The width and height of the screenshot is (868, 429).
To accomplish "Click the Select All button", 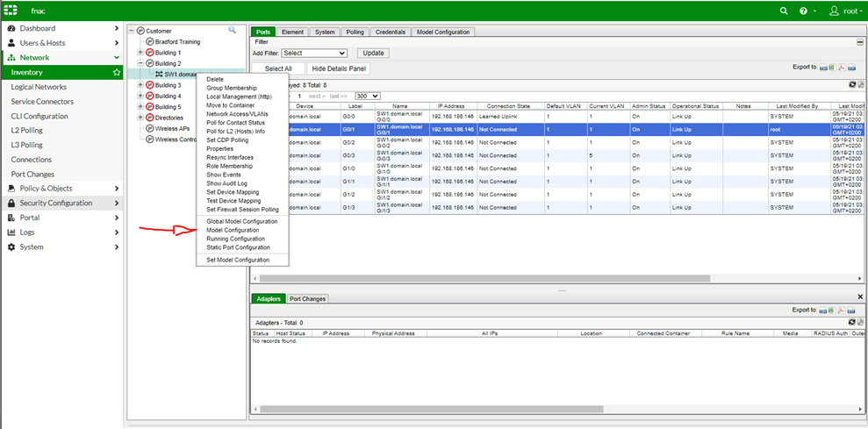I will tap(278, 68).
